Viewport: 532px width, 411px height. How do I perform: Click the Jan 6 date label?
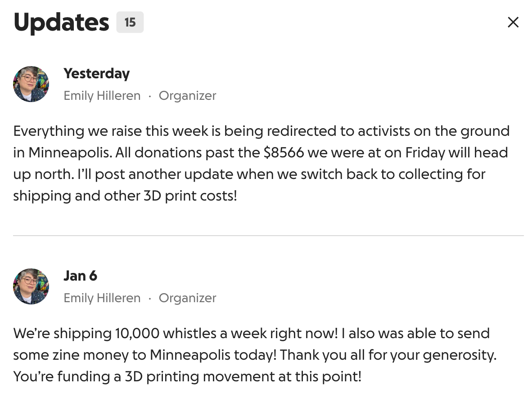tap(80, 276)
